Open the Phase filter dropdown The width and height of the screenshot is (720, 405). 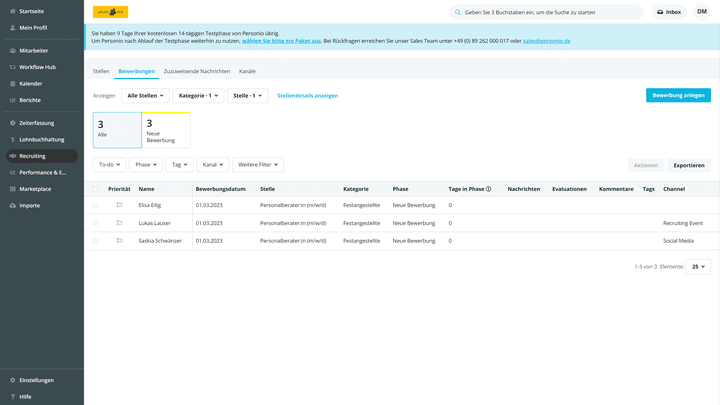(146, 164)
